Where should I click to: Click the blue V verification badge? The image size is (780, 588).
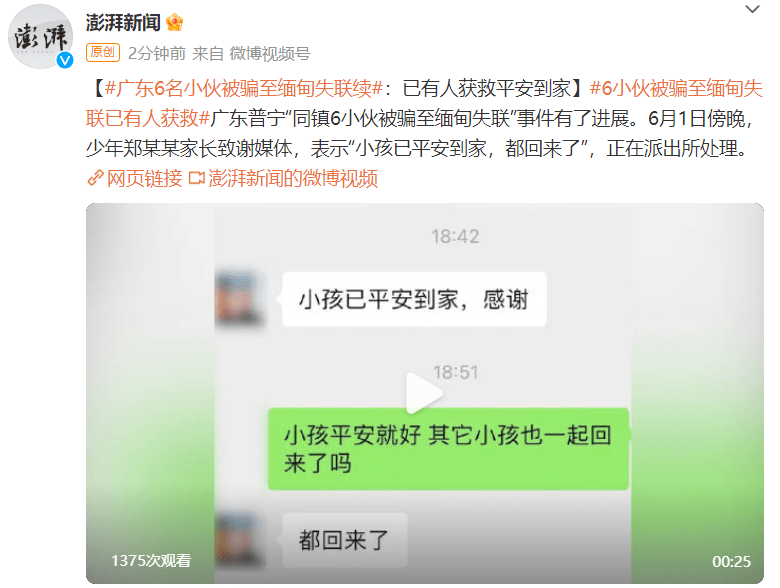click(x=65, y=60)
